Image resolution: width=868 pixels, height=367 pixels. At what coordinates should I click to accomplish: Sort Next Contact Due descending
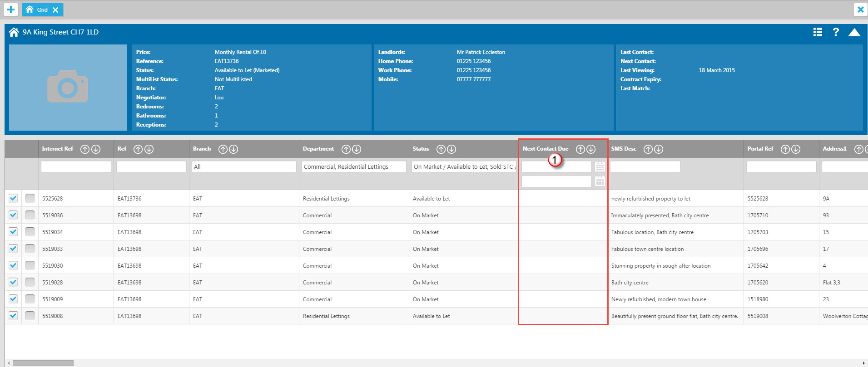coord(591,149)
